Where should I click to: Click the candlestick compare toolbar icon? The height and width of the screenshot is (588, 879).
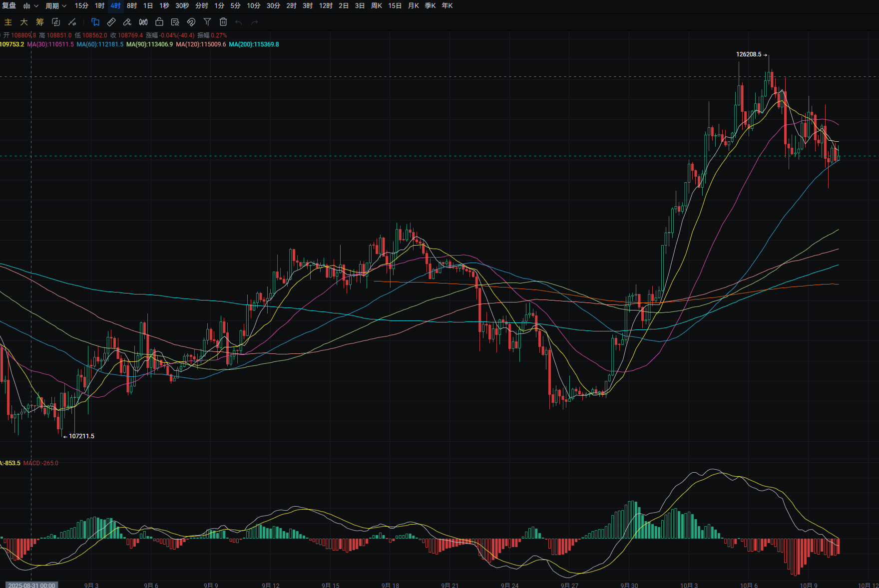coord(143,22)
